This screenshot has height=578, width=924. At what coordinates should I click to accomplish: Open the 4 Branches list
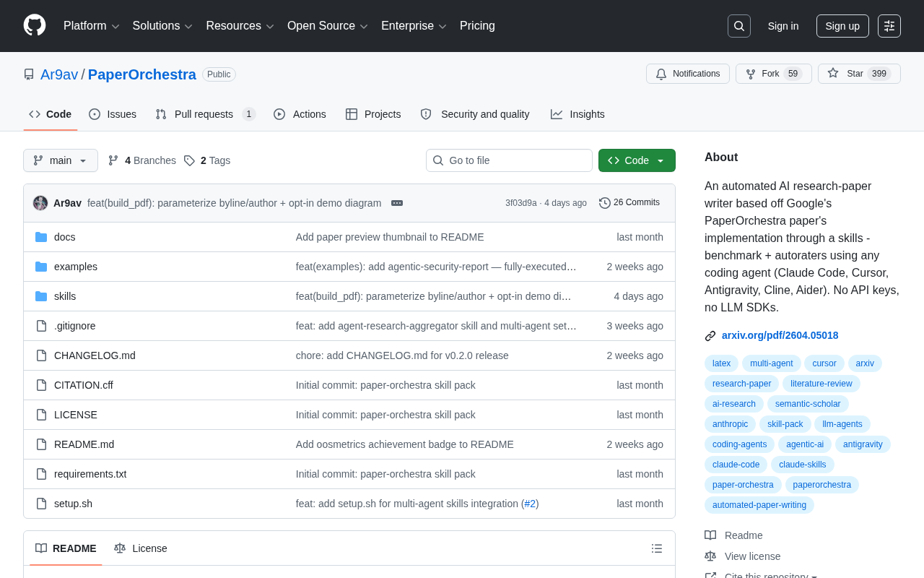[x=142, y=160]
